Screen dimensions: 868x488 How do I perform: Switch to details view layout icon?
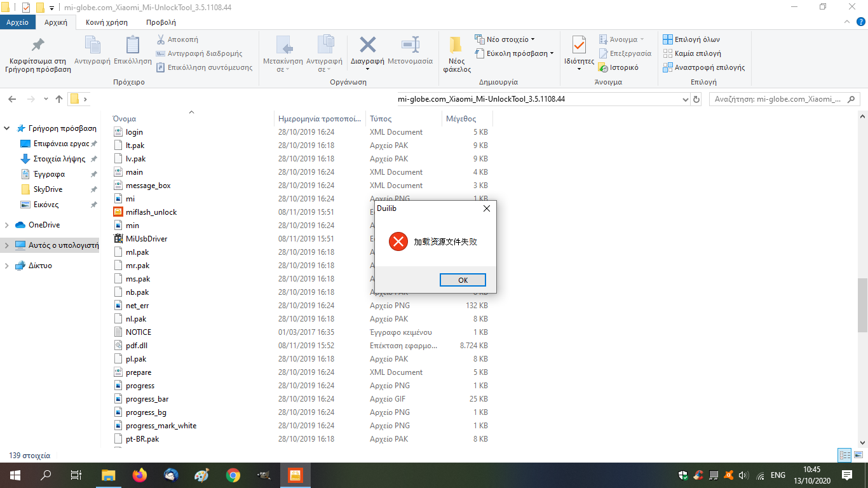point(844,455)
